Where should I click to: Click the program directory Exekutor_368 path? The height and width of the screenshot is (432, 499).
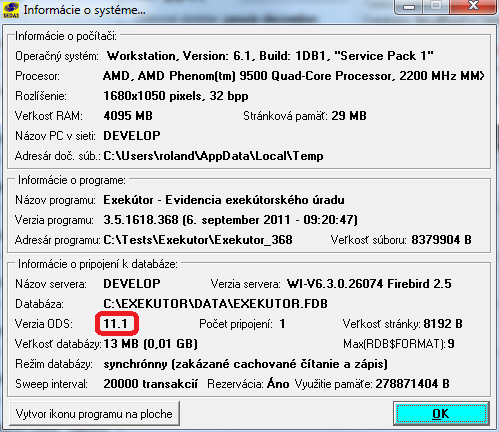click(x=198, y=240)
